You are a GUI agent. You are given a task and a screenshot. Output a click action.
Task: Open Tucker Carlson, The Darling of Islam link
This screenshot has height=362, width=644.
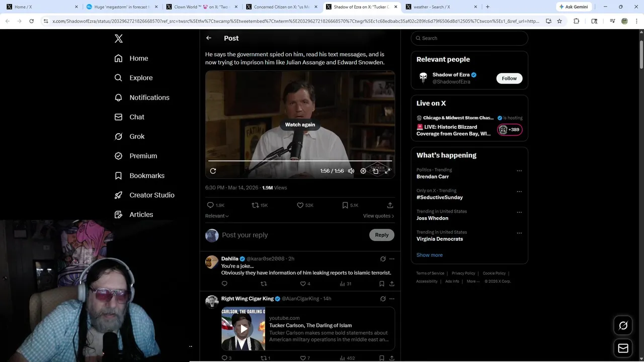[x=310, y=325]
